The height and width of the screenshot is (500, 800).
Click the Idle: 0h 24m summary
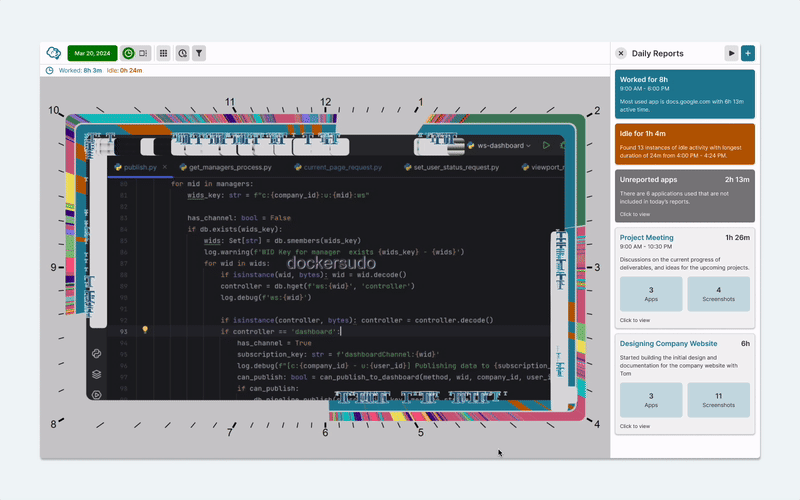tap(124, 70)
